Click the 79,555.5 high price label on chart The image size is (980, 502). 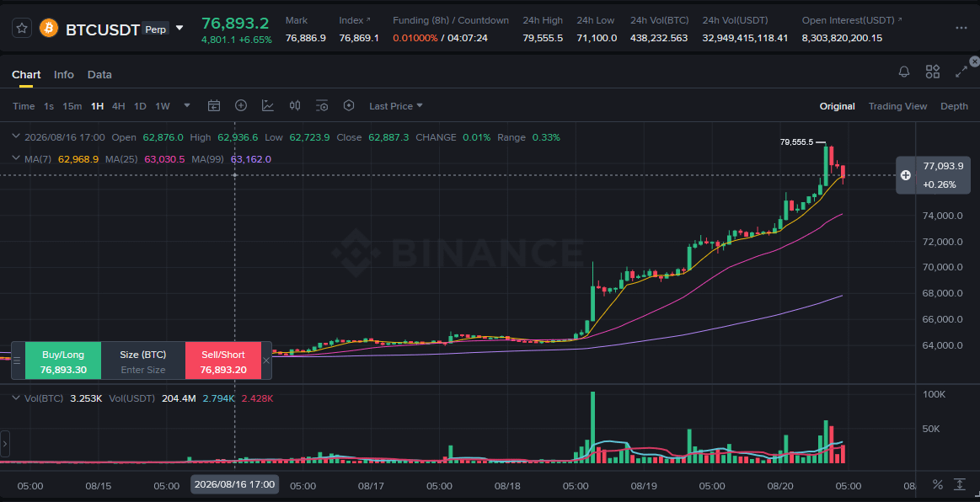796,142
